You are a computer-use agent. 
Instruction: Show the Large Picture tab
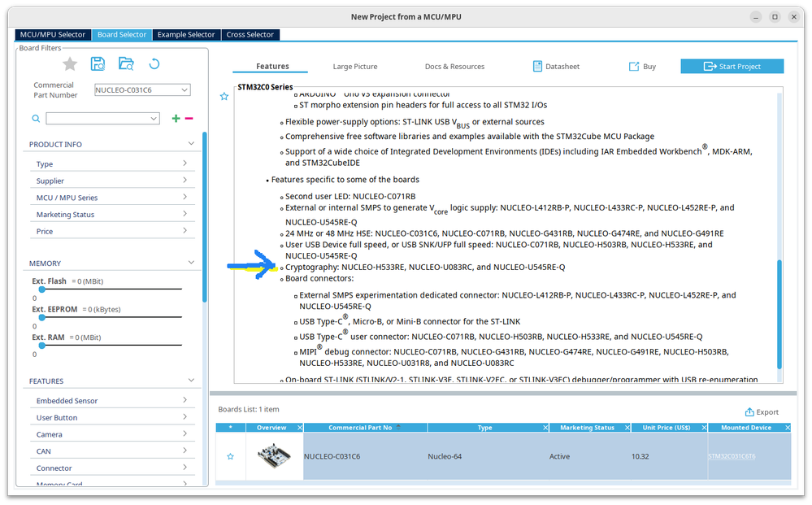[x=355, y=67]
